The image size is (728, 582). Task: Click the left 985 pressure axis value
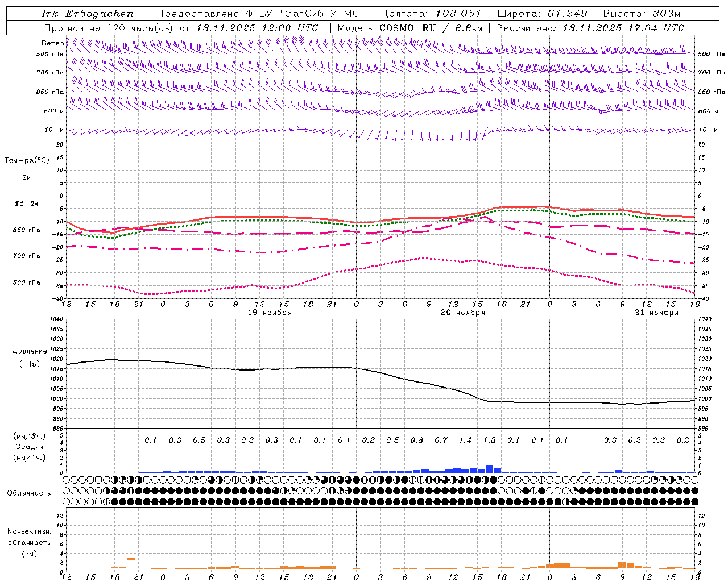coord(57,429)
